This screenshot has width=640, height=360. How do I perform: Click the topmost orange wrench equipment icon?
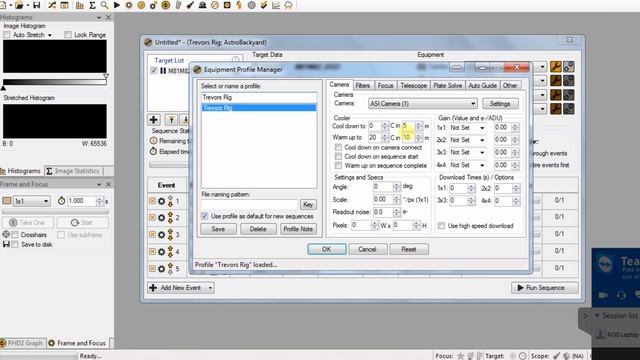(x=556, y=67)
